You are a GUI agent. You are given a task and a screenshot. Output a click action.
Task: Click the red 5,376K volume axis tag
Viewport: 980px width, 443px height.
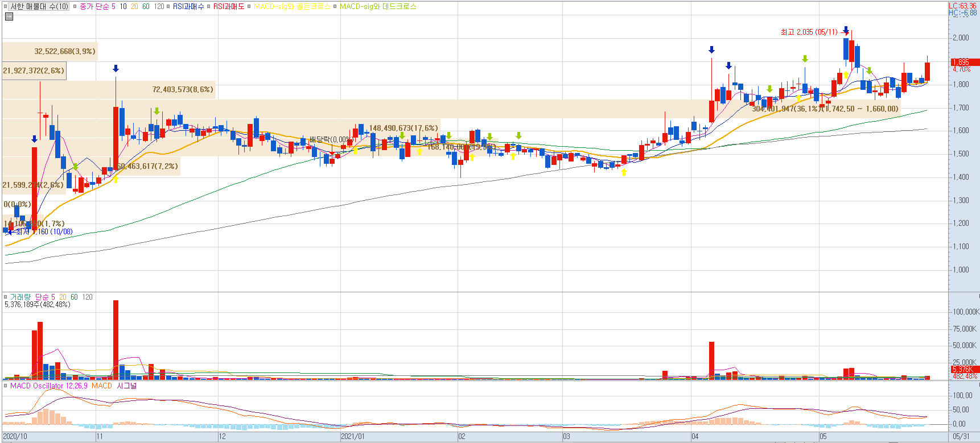[964, 369]
